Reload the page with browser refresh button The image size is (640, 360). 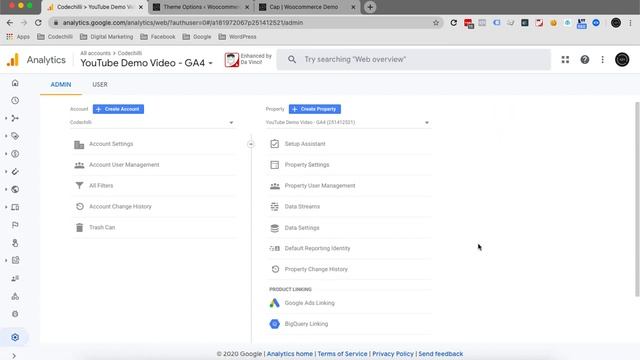(38, 22)
